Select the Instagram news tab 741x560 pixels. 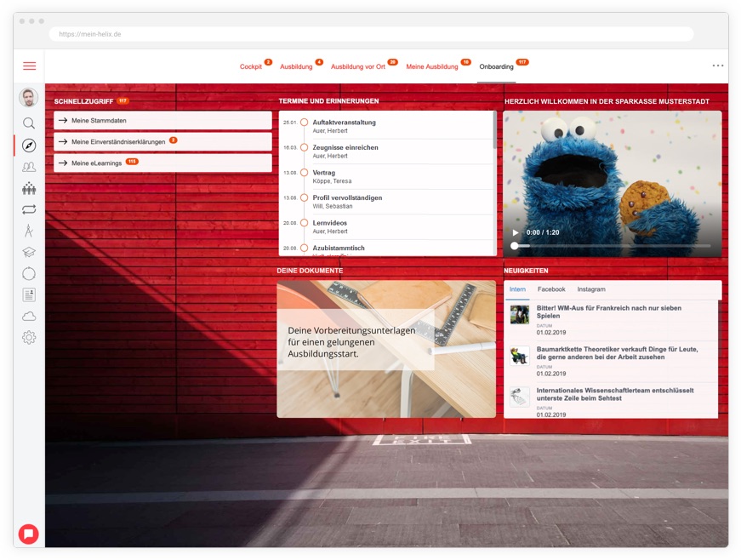pyautogui.click(x=591, y=289)
